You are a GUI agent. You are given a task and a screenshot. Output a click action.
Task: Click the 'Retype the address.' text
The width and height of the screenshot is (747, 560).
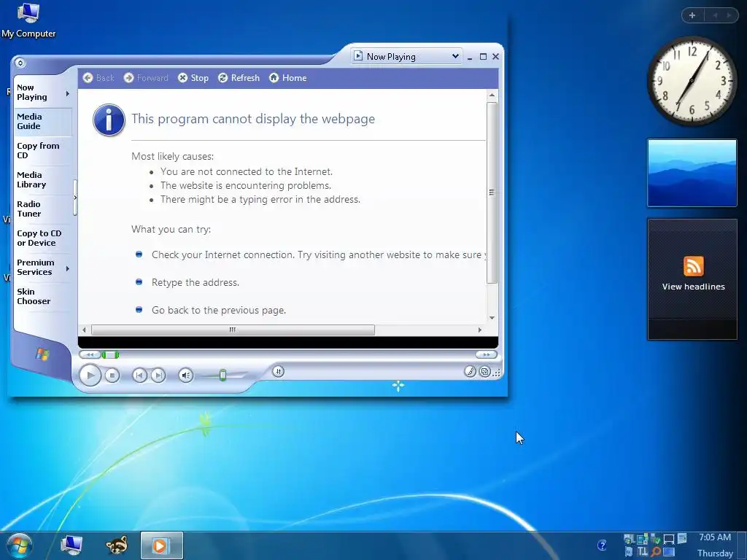pos(196,282)
